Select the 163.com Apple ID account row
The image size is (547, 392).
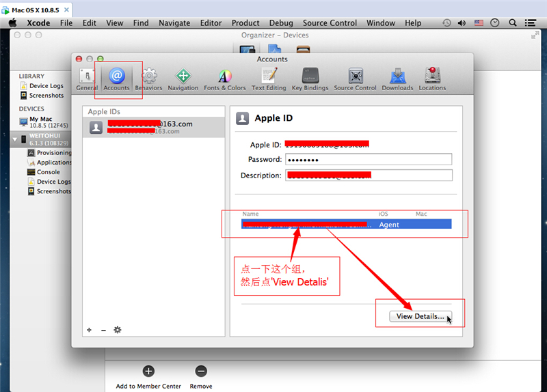153,127
